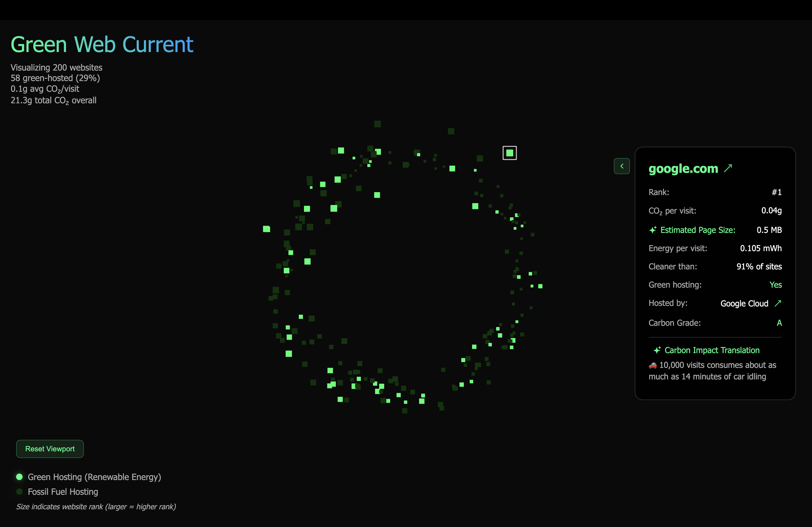Select the bottommost dim square of the ring

coord(405,411)
